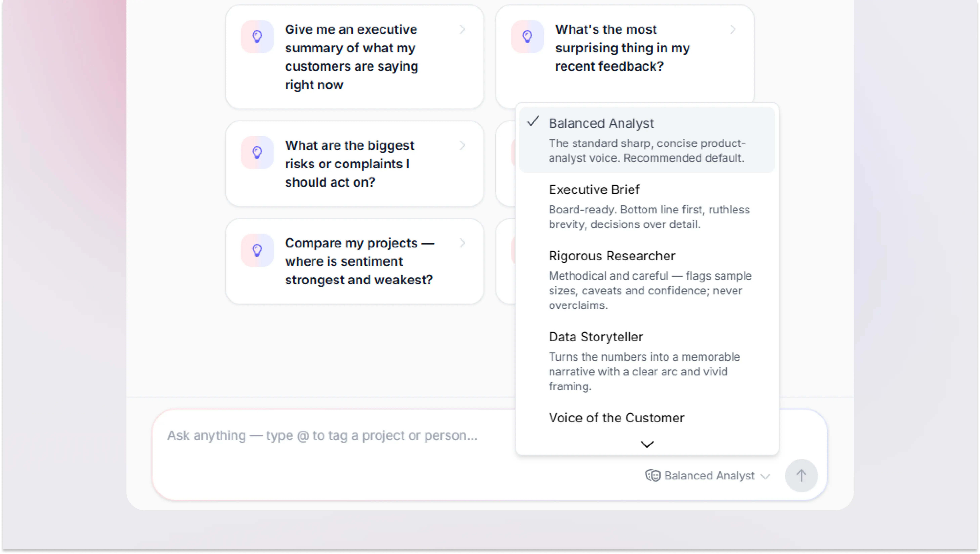980x554 pixels.
Task: Click lightbulb icon on compare projects card
Action: 257,250
